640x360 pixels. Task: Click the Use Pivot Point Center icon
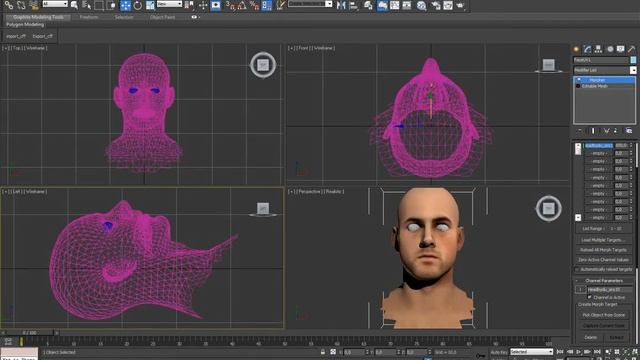189,5
